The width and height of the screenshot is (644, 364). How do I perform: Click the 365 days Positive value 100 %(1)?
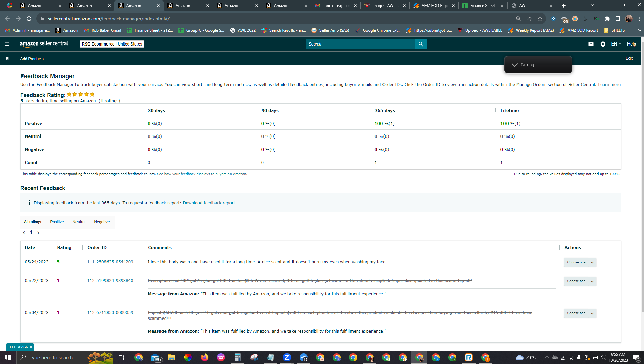tap(385, 124)
